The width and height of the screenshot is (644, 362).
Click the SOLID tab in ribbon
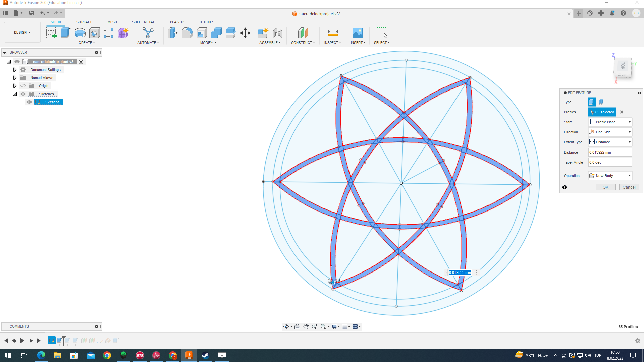click(56, 22)
